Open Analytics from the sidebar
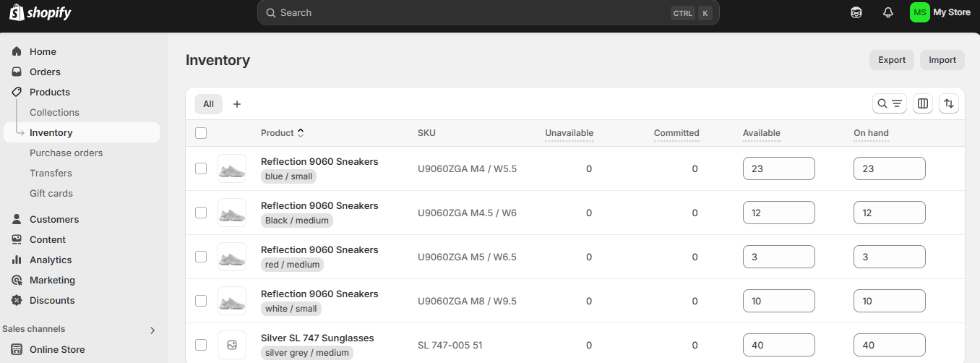The width and height of the screenshot is (980, 363). click(x=51, y=260)
